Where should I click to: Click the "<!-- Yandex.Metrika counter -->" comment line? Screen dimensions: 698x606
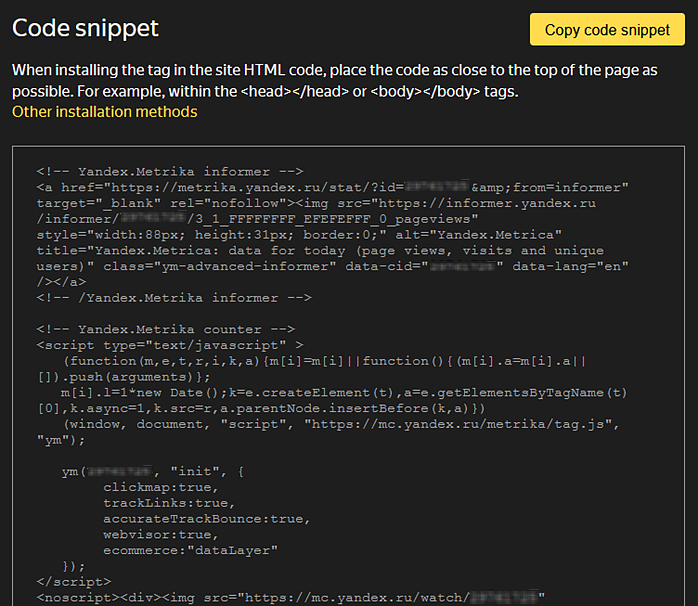tap(166, 329)
